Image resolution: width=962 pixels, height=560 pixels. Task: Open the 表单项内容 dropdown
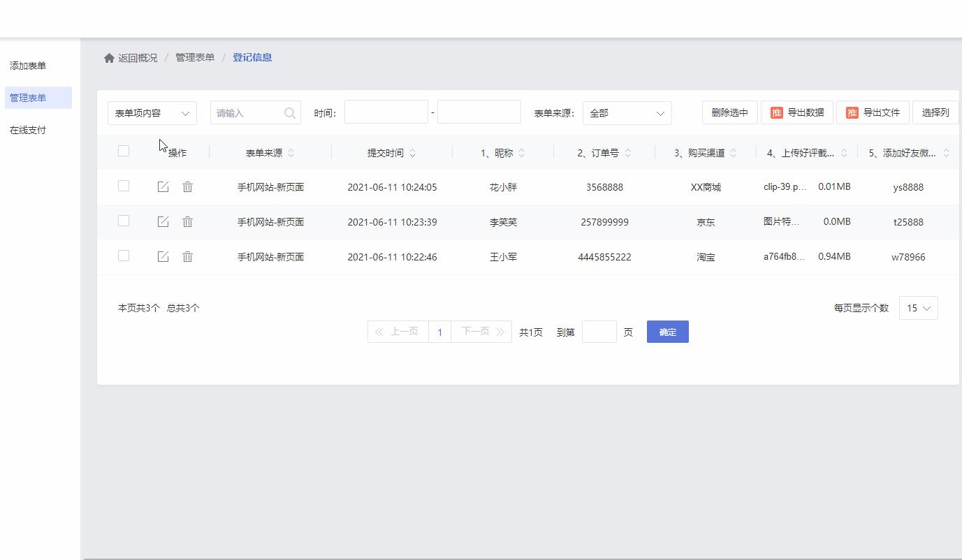[x=152, y=113]
